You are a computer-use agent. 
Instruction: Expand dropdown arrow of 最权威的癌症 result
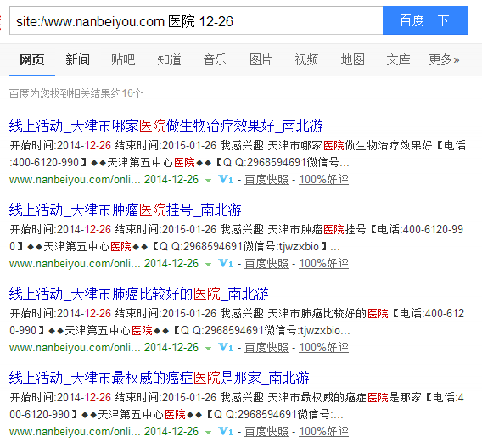tap(208, 433)
